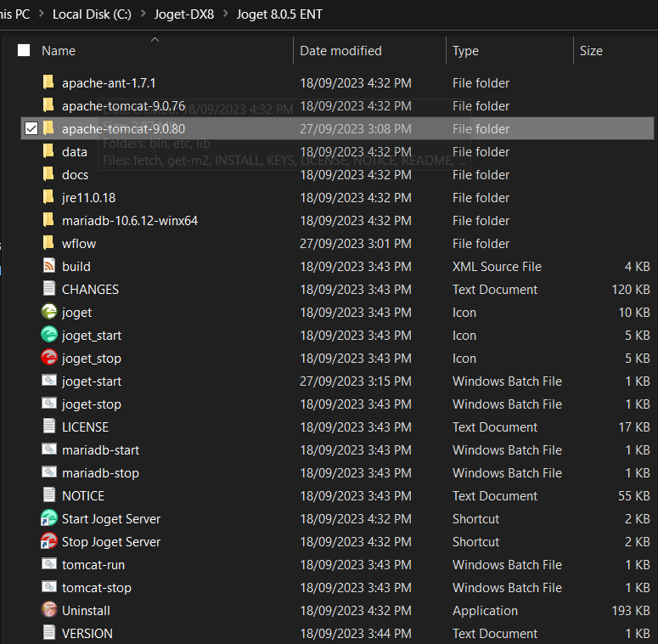Collapse sort arrow above Name column
658x644 pixels.
[155, 39]
